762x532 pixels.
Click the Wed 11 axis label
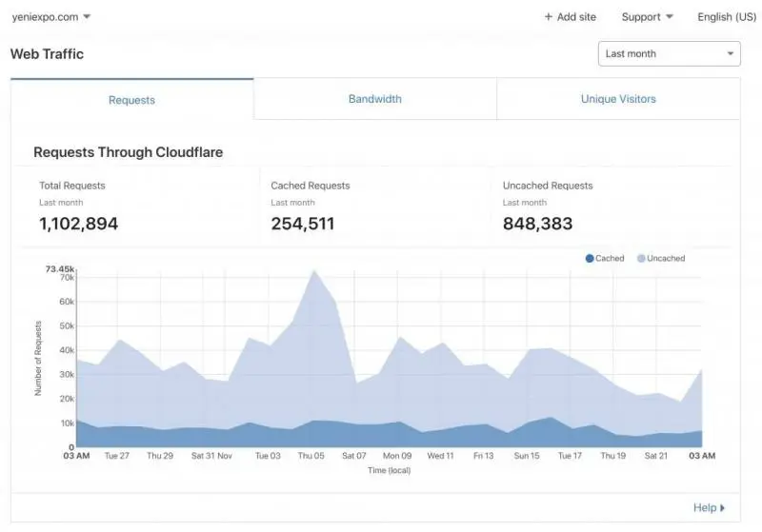click(x=440, y=456)
